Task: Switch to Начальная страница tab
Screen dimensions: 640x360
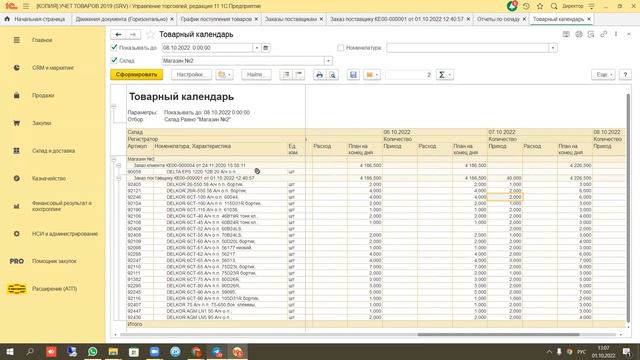Action: [35, 19]
